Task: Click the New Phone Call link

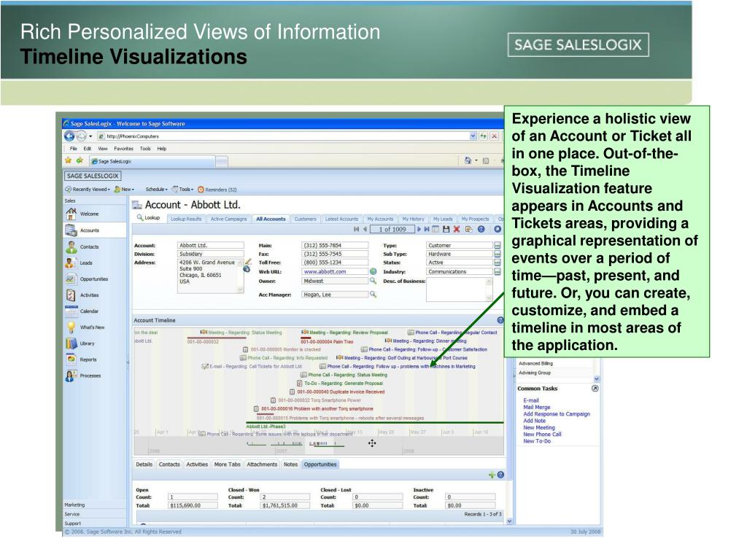Action: point(542,435)
